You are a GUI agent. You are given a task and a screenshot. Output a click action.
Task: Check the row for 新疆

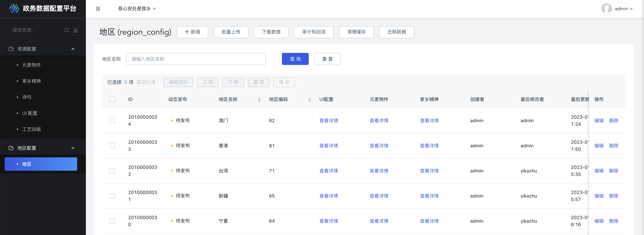(113, 196)
